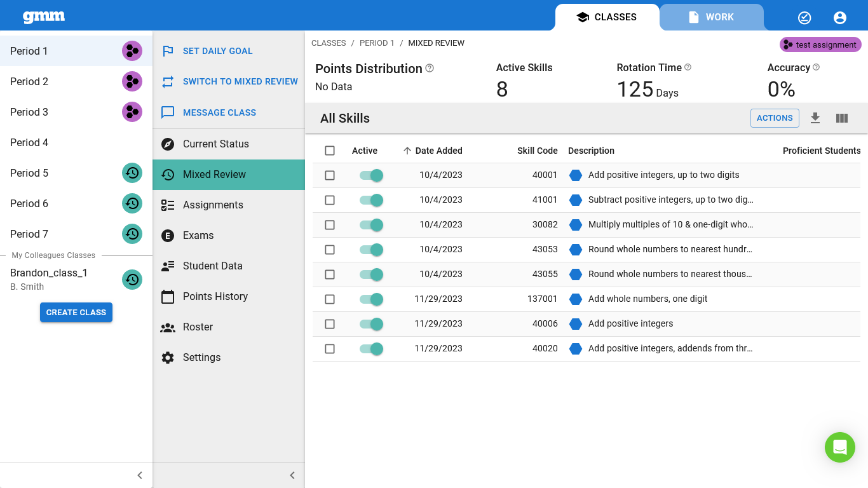Click the Points Distribution help icon
This screenshot has height=488, width=868.
(x=430, y=68)
